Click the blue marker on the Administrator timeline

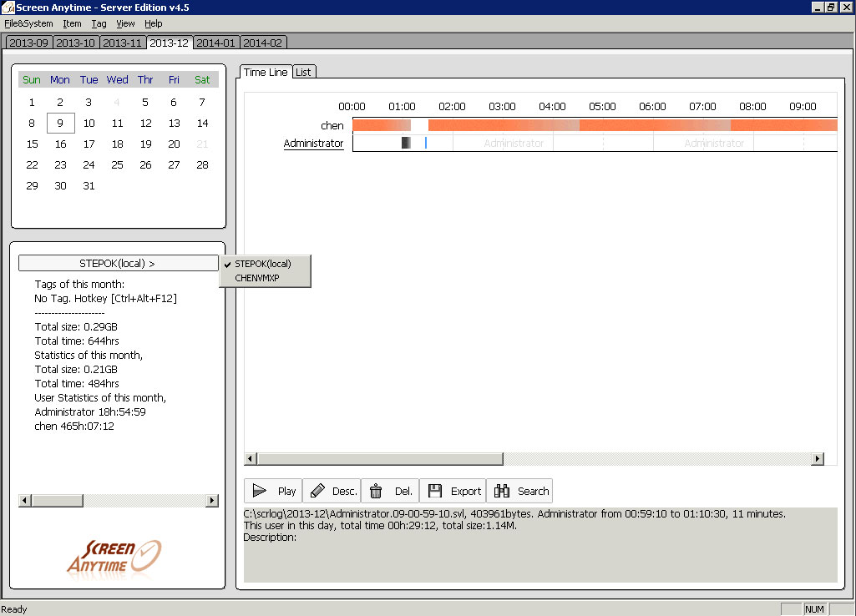click(426, 143)
